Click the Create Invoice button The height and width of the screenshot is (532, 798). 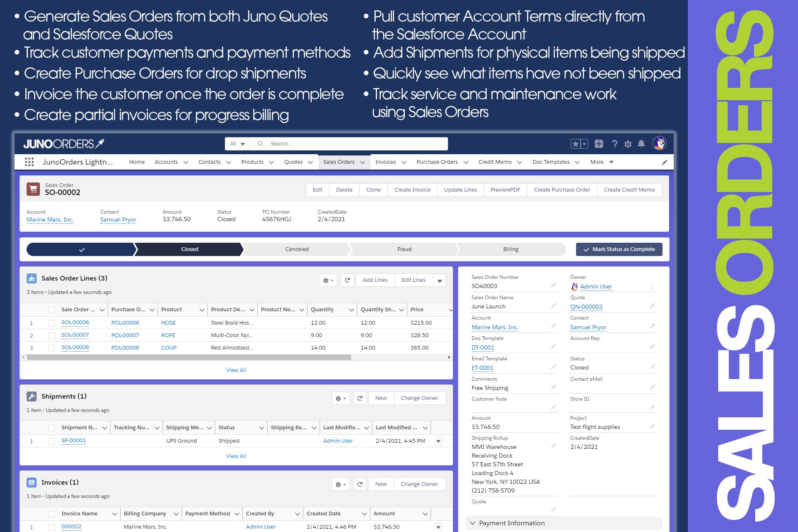click(x=412, y=190)
